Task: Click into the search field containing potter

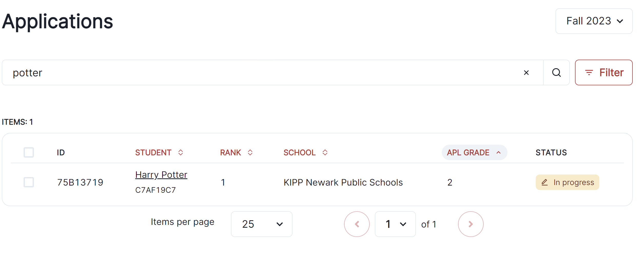Action: 257,73
